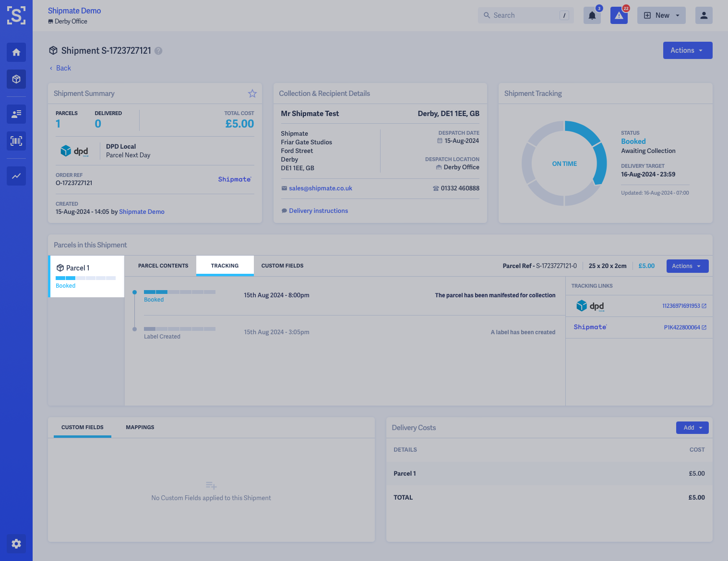Open the user account avatar icon
This screenshot has width=728, height=561.
tap(704, 15)
